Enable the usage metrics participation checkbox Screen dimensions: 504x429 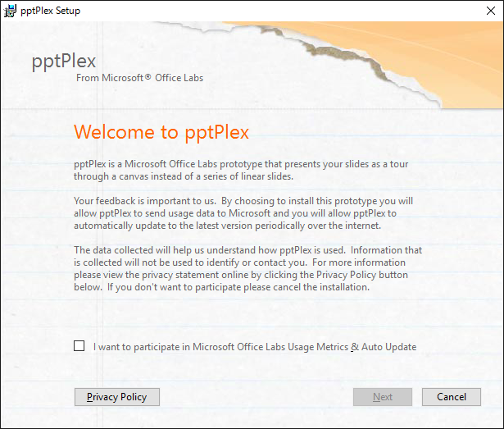click(x=79, y=346)
